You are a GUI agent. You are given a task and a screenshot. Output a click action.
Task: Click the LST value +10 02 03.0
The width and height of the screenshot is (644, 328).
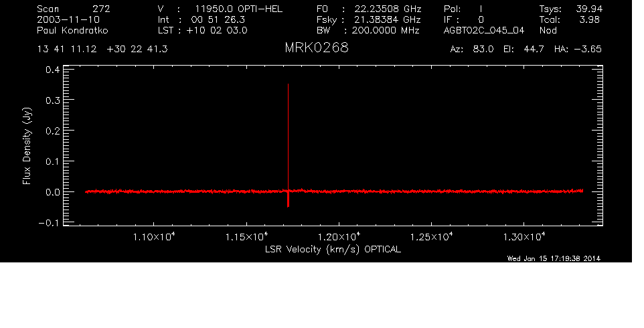[217, 30]
